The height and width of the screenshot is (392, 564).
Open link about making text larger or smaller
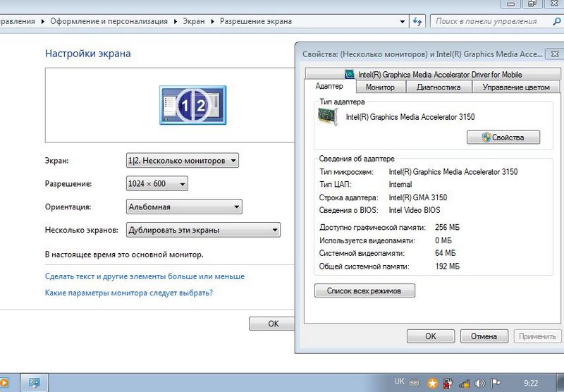click(x=145, y=276)
